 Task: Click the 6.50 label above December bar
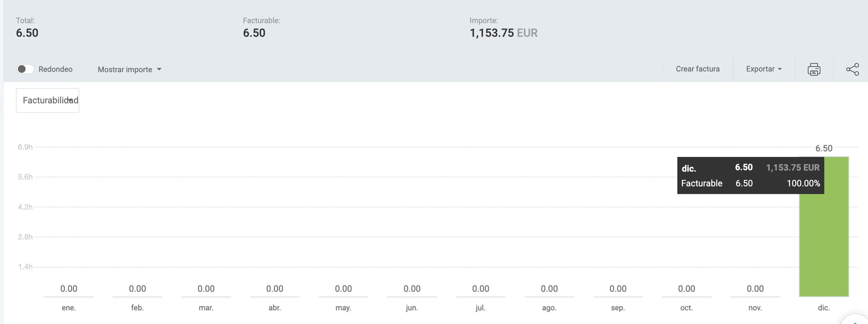coord(824,148)
